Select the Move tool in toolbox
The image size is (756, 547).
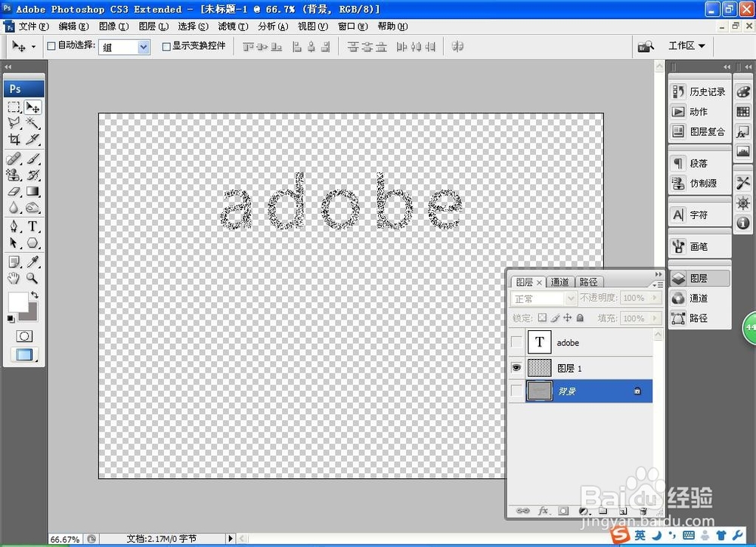(33, 107)
